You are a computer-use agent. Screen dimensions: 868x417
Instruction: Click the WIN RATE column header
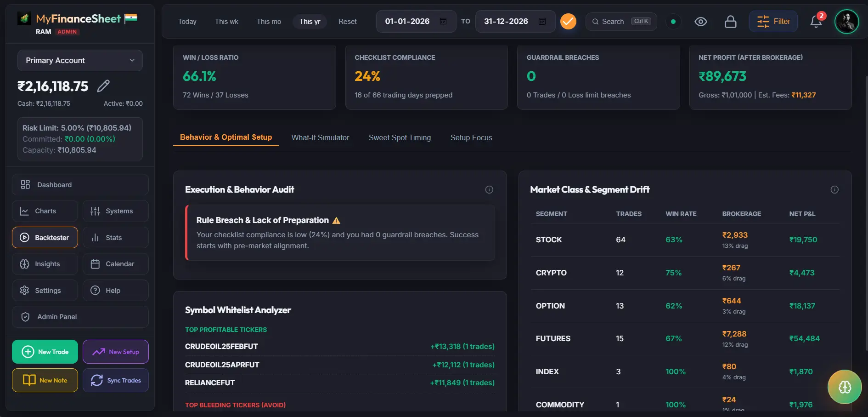pos(681,214)
